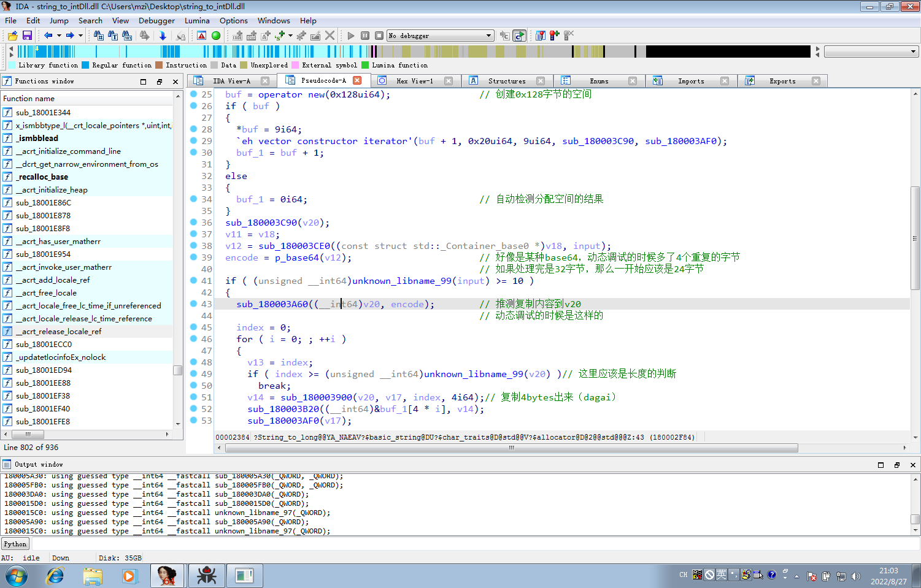Viewport: 921px width, 588px height.
Task: Click the green plus structure icon
Action: tap(280, 36)
